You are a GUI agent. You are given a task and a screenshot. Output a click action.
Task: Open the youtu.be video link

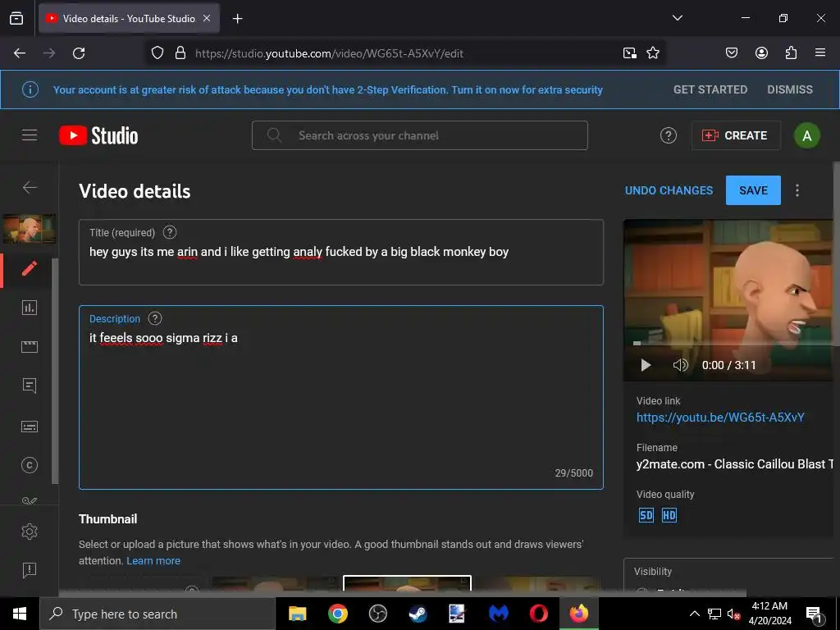(720, 418)
